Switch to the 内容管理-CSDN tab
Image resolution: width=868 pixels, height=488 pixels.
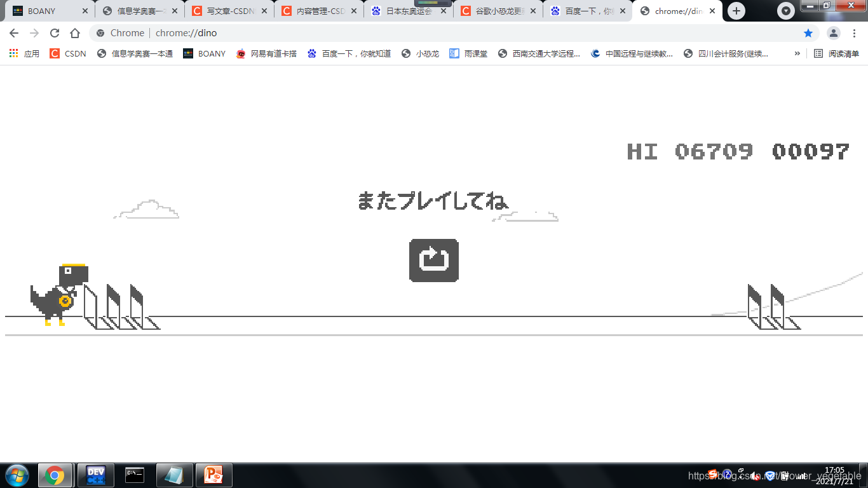[x=319, y=11]
